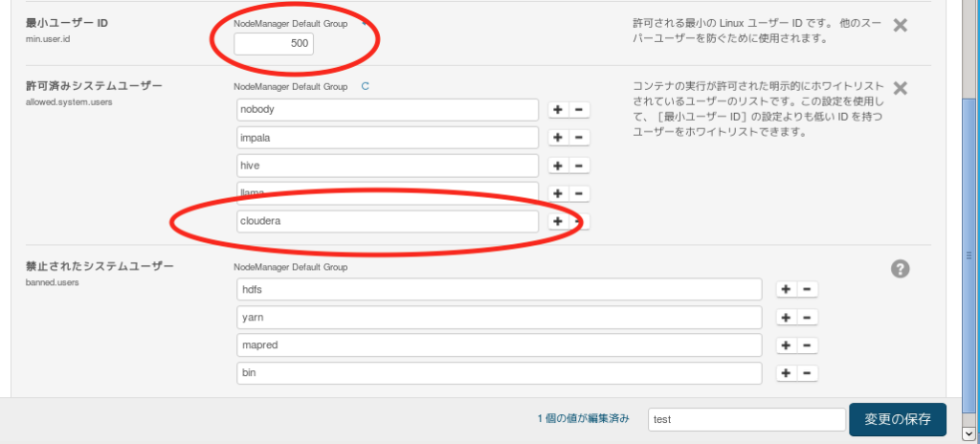
Task: Click NodeManager Default Group above banned users
Action: pos(291,267)
